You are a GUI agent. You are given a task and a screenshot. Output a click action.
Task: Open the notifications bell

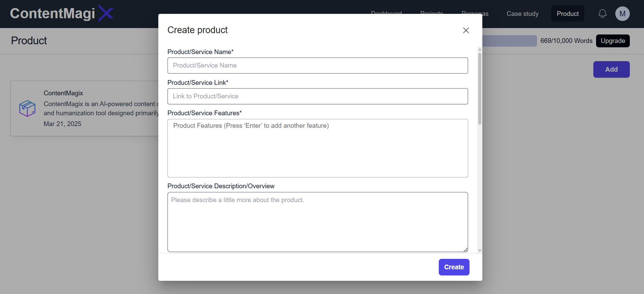[x=602, y=14]
